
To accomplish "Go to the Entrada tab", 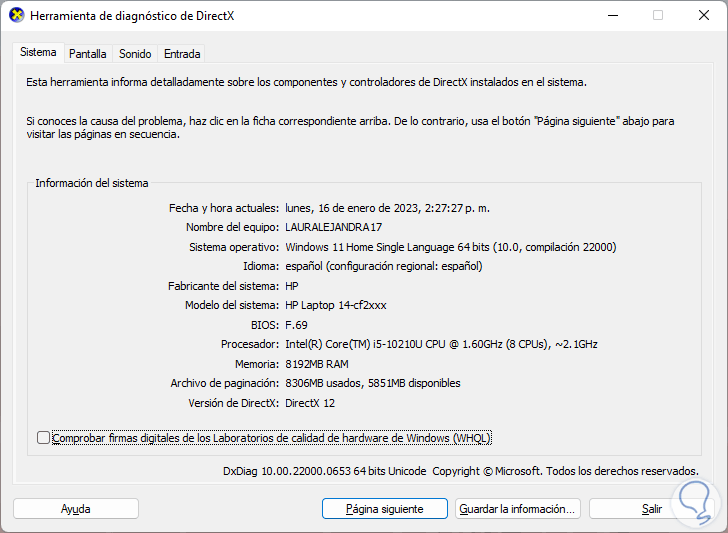I will point(182,54).
